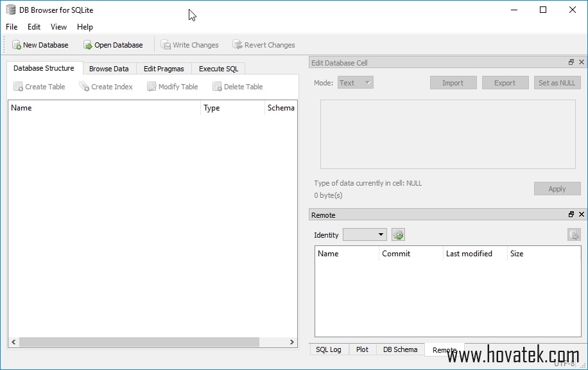Switch to the Edit Pragmas tab
The width and height of the screenshot is (588, 370).
tap(164, 69)
